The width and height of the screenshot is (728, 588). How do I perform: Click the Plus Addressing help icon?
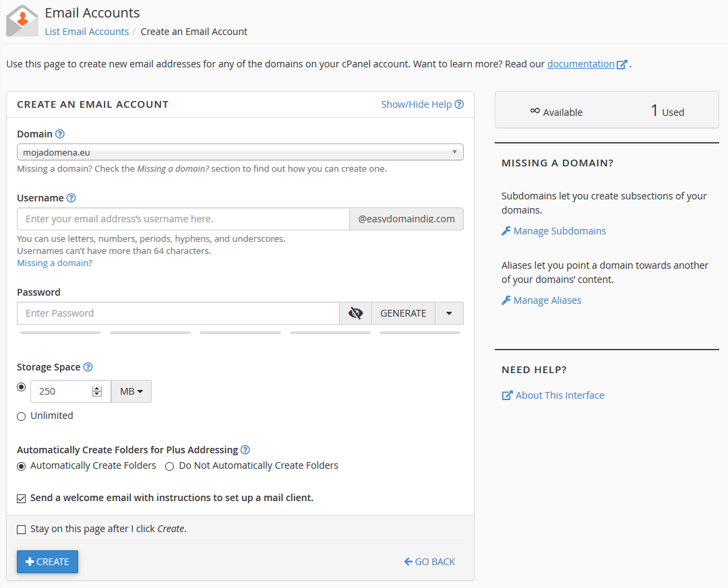tap(245, 450)
